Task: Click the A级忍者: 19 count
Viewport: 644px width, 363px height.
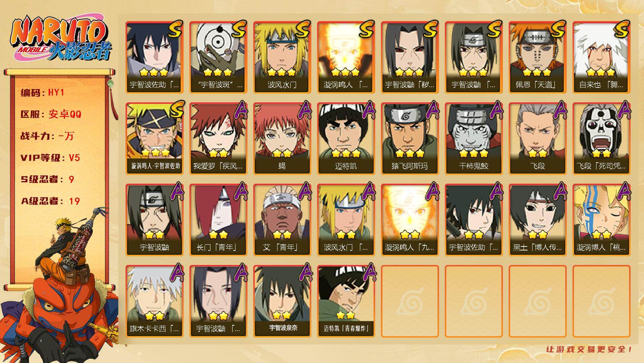Action: [x=50, y=201]
